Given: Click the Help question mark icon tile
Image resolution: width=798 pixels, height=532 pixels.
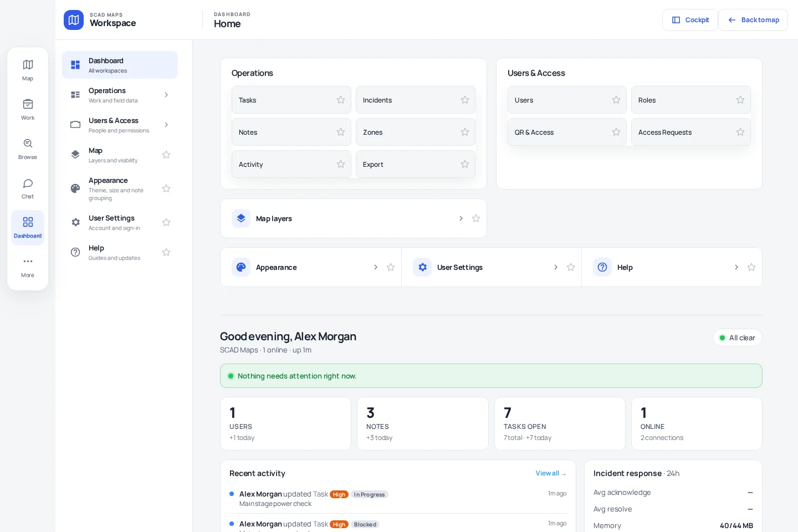Looking at the screenshot, I should click(602, 267).
